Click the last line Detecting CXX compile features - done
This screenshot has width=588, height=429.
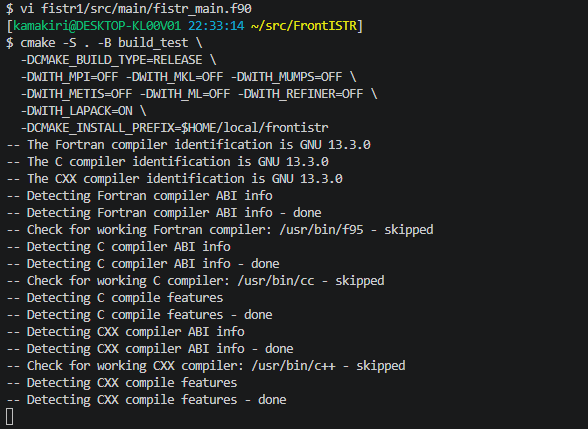tap(147, 400)
